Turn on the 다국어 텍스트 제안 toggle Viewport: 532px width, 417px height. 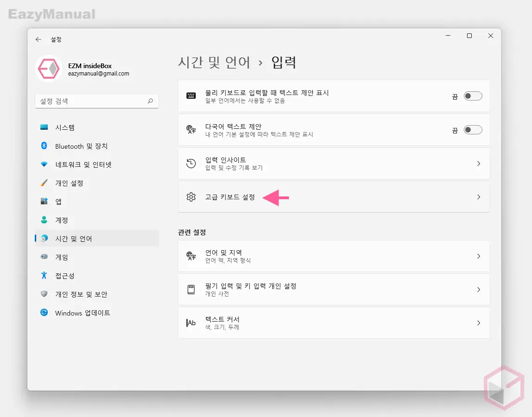tap(473, 130)
